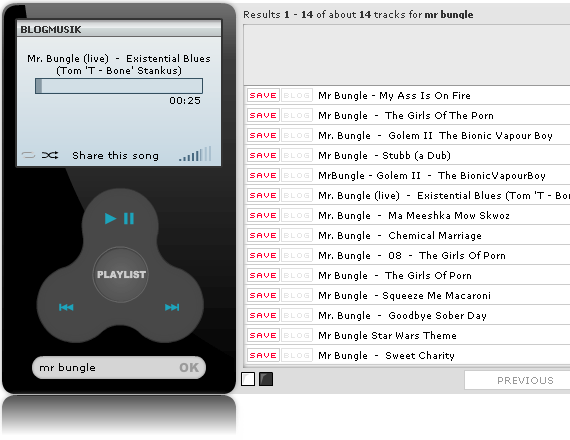The width and height of the screenshot is (570, 440).
Task: Click the PREVIOUS results button
Action: click(x=525, y=380)
